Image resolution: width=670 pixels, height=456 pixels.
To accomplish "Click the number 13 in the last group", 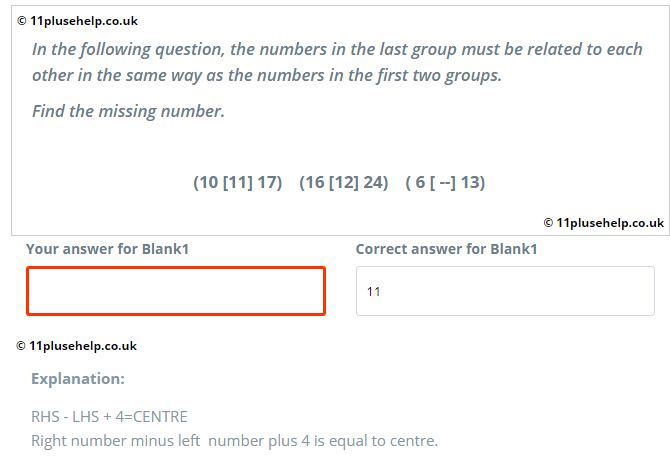I will (470, 182).
